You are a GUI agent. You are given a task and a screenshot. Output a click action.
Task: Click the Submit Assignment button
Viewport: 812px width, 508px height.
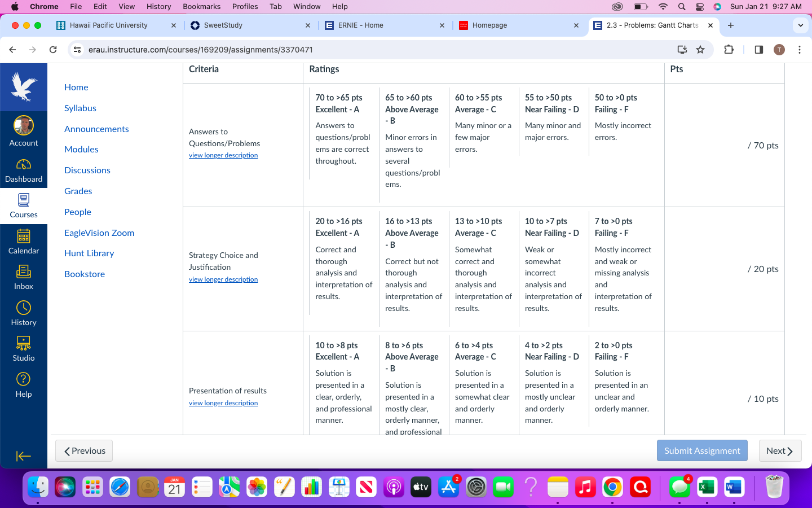[702, 450]
